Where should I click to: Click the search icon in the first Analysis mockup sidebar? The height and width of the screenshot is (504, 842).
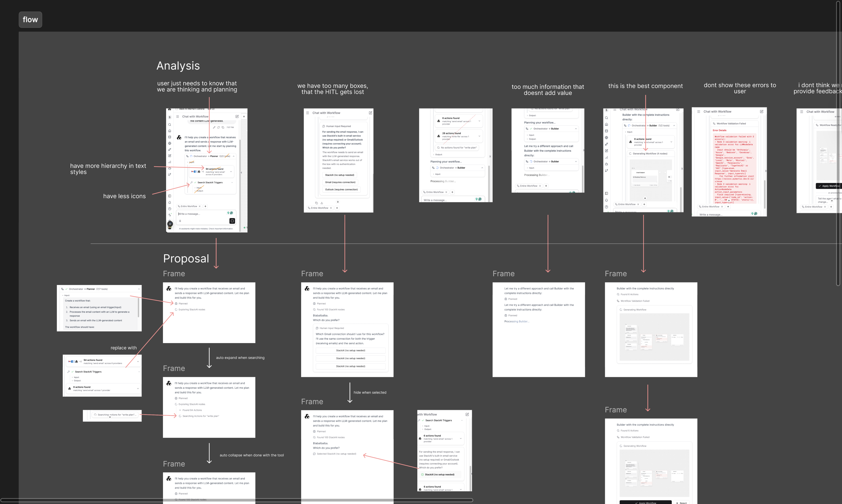pos(169,125)
